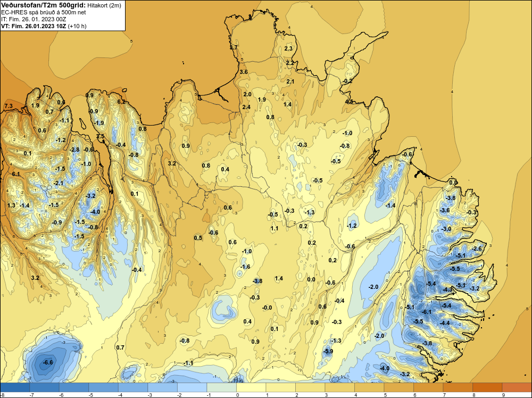The height and width of the screenshot is (398, 532).
Task: Click the '0' tick label on the color scale
Action: [238, 395]
